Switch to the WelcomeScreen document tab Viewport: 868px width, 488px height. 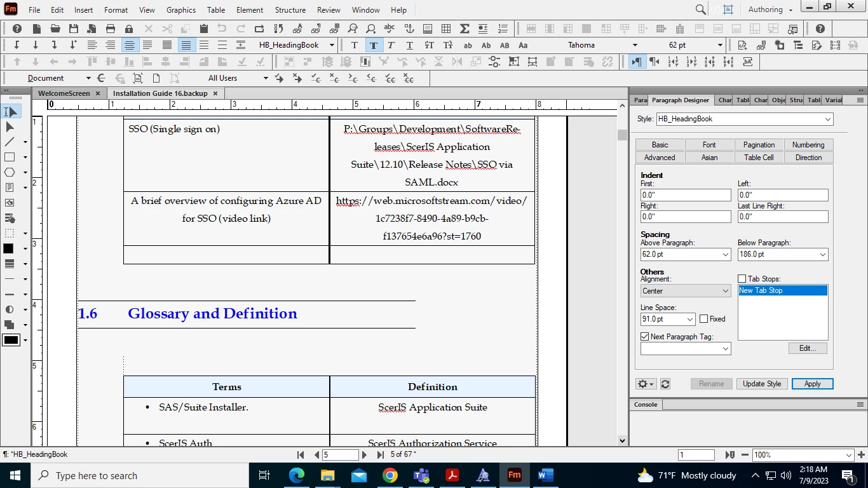[x=64, y=93]
